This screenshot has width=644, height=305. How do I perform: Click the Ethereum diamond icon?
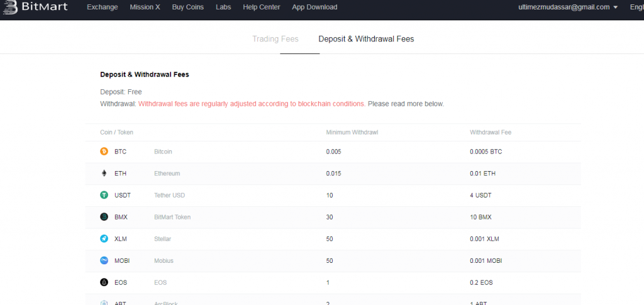pyautogui.click(x=104, y=173)
